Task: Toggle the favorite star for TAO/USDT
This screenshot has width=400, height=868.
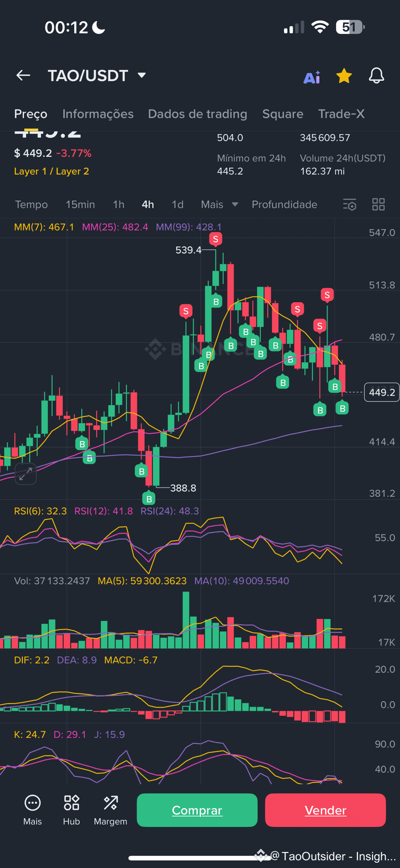Action: coord(344,76)
